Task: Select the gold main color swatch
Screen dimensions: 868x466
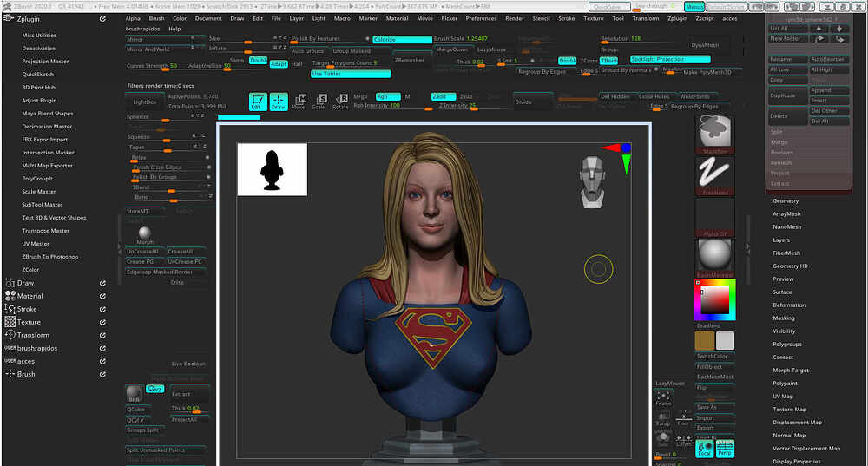Action: coord(704,340)
